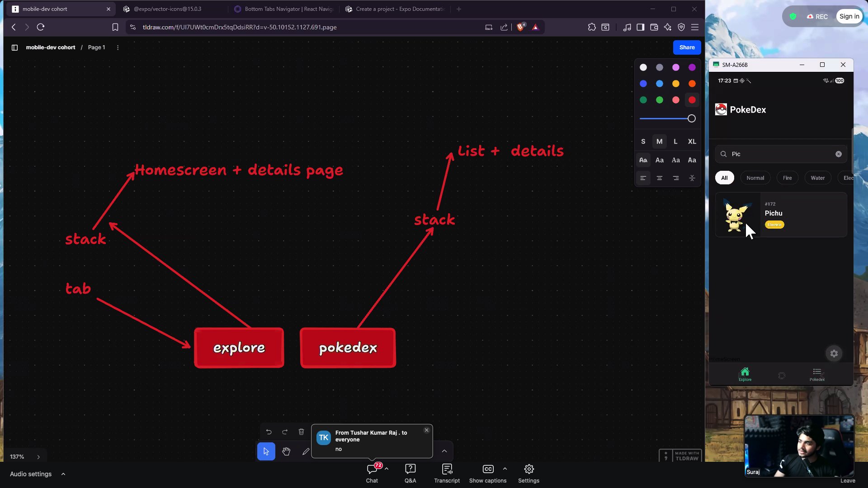Open the page options three-dot menu
Screen dimensions: 868x488
118,47
